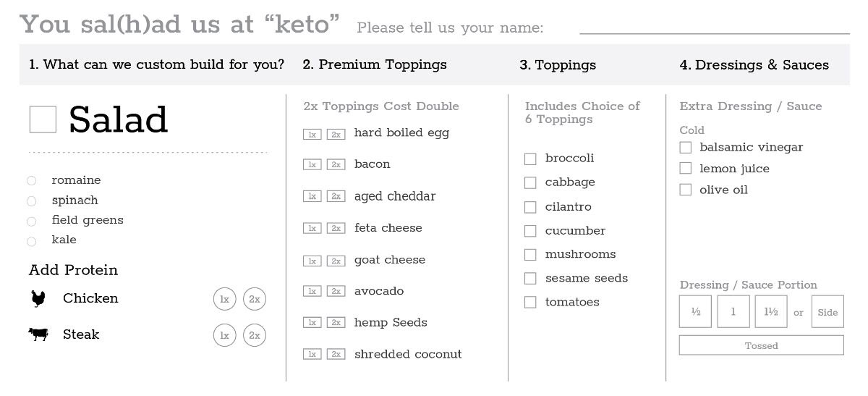Click the Premium Toppings section header

pos(375,64)
